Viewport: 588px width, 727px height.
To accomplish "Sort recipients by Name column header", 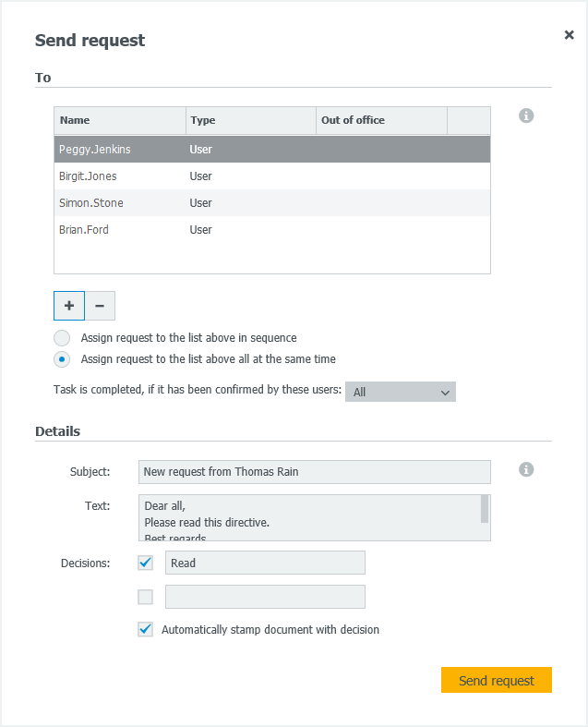I will tap(120, 120).
